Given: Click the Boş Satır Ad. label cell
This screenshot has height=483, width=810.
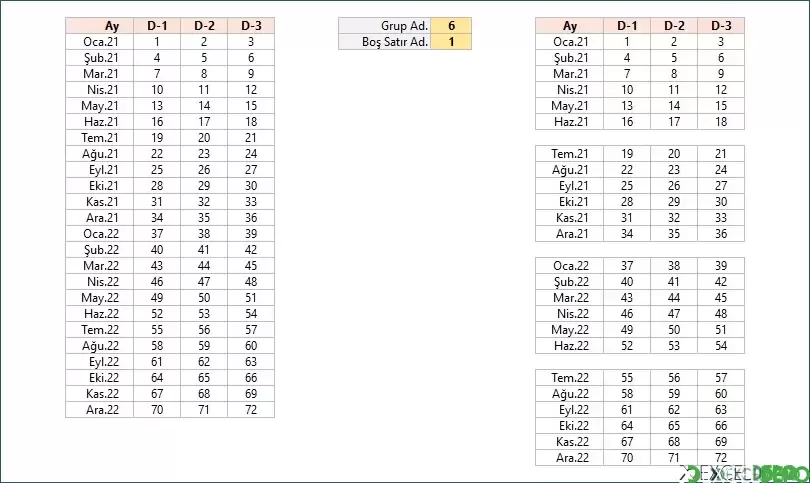Looking at the screenshot, I should click(384, 42).
